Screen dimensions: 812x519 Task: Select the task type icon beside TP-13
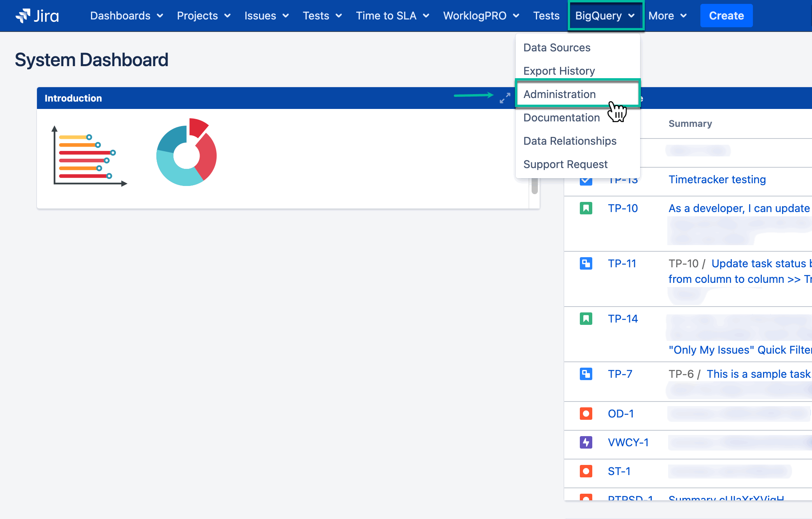[586, 180]
